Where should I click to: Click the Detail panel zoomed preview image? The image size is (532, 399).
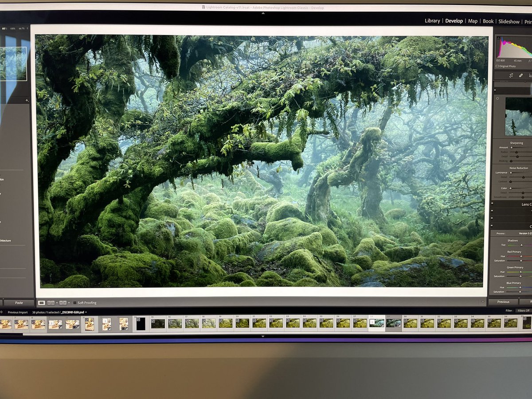[518, 116]
